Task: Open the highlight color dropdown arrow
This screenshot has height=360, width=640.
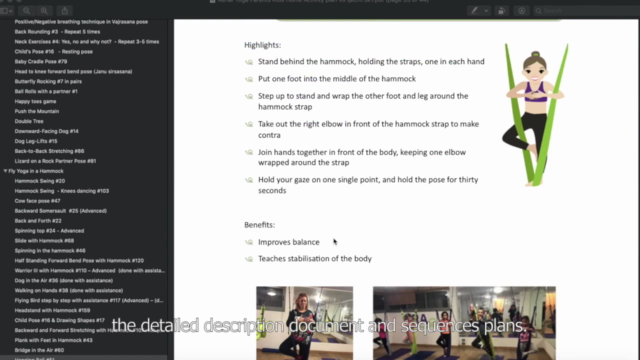Action: point(486,11)
